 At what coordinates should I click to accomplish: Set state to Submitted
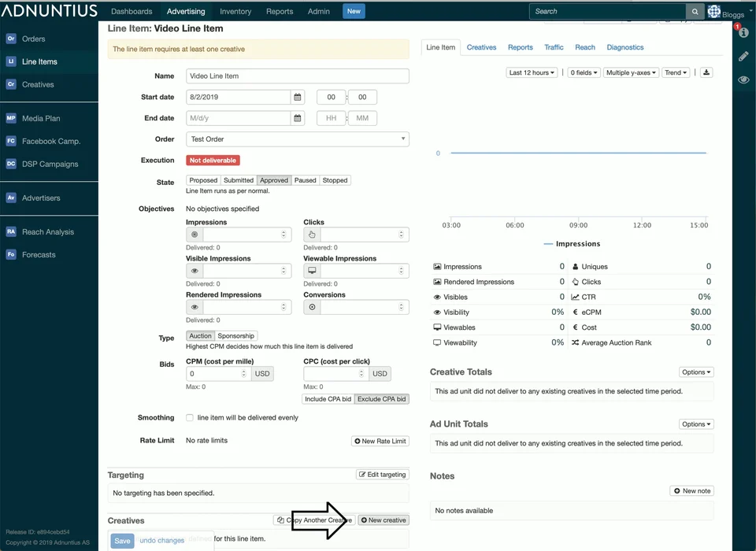[238, 180]
